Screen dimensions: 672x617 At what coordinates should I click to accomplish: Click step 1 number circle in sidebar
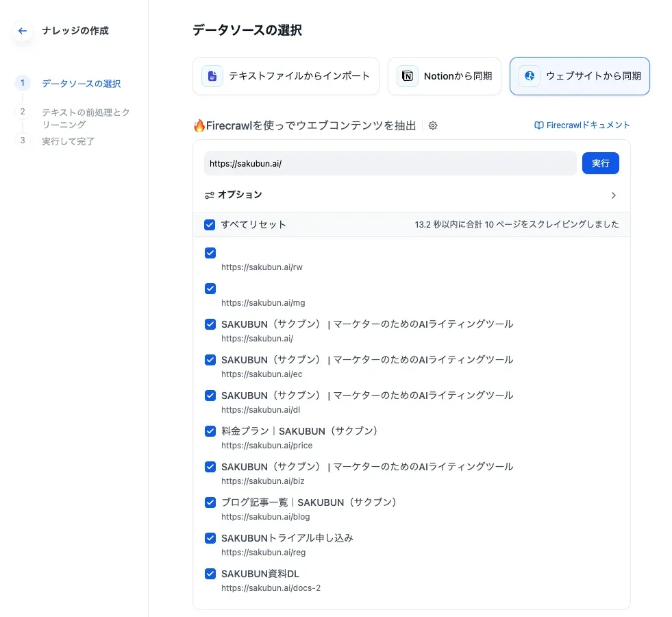[x=23, y=83]
